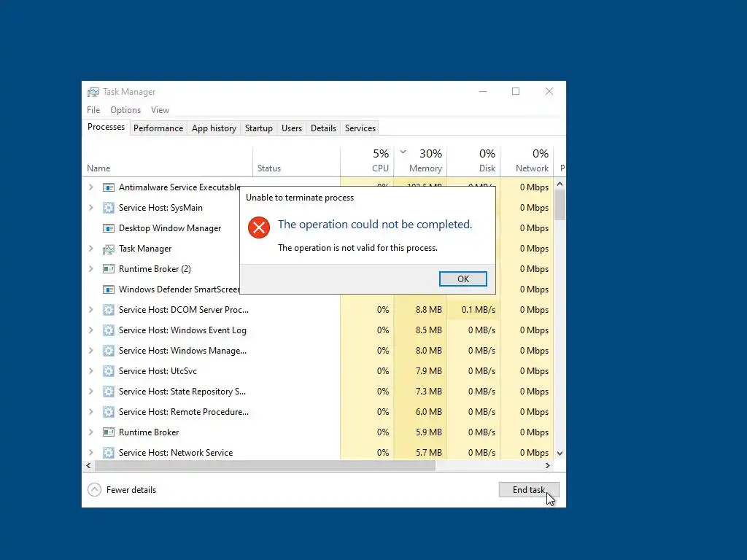
Task: Sort by the Network column header
Action: 527,162
